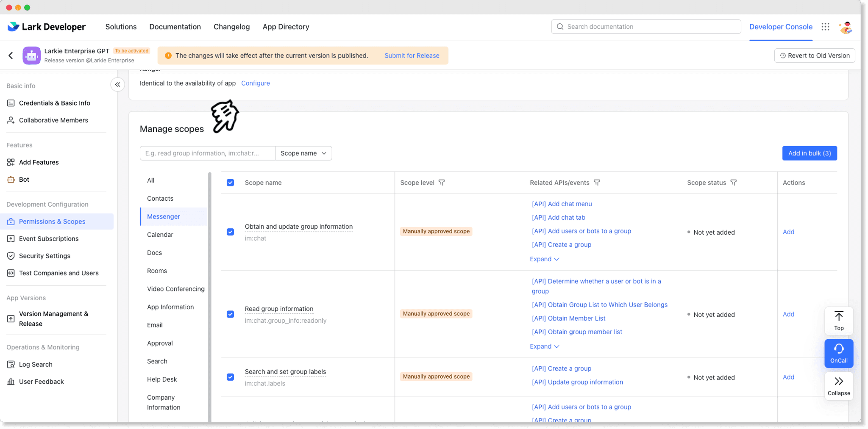Uncheck the select-all scopes checkbox

[x=230, y=183]
